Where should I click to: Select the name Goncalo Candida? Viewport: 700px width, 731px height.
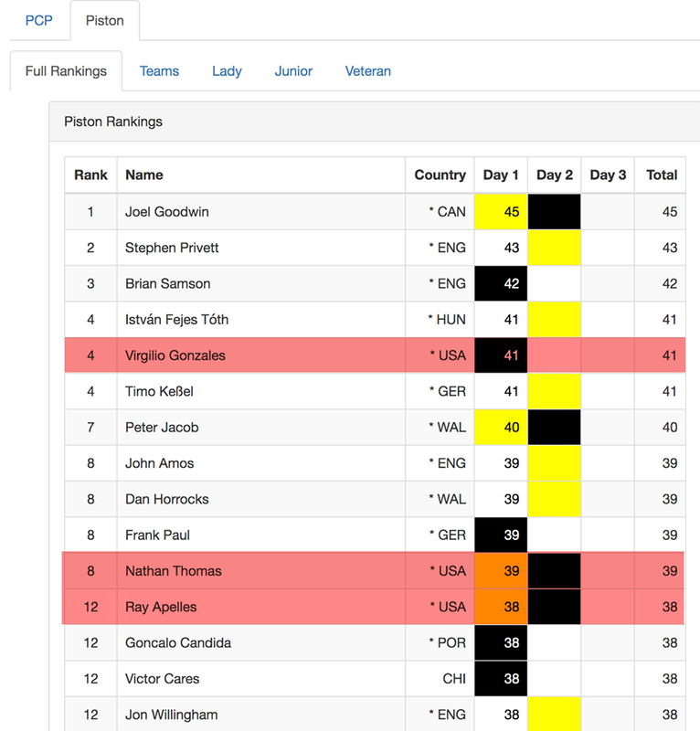[178, 642]
